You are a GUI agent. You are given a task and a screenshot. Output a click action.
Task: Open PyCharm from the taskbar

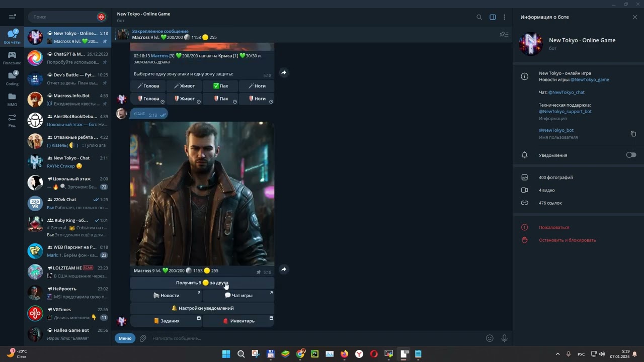pos(315,354)
